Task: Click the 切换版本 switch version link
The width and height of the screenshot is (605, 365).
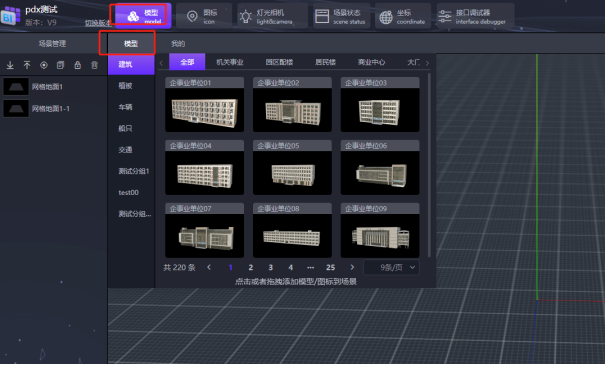Action: [98, 23]
